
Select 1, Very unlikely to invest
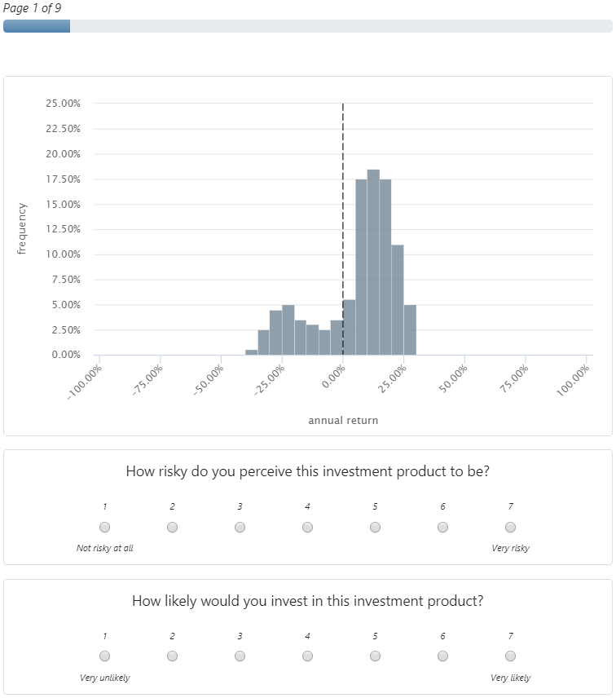point(104,656)
